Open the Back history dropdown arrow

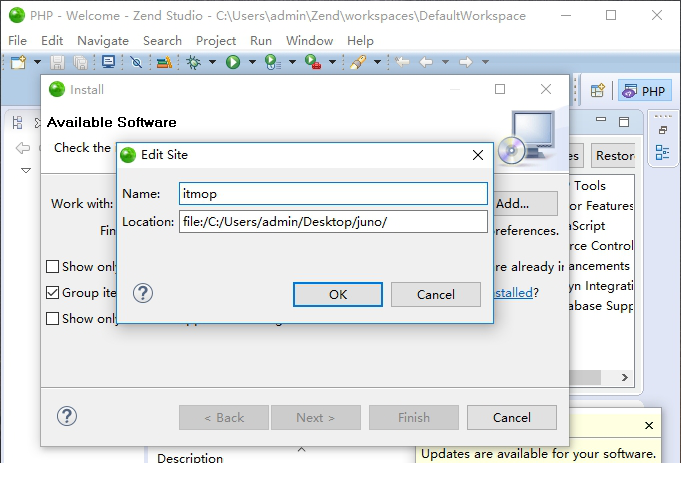coord(445,62)
